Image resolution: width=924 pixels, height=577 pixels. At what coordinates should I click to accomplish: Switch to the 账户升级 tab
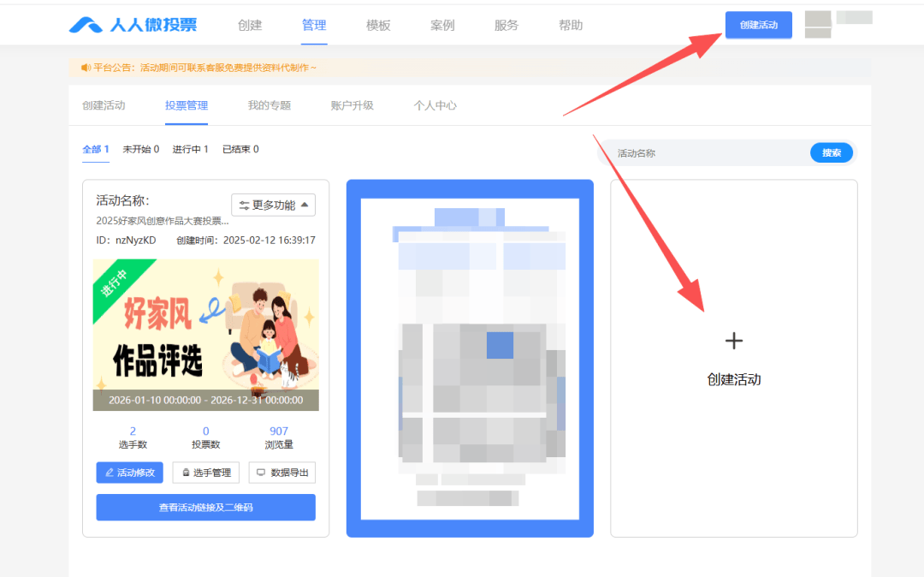click(x=352, y=105)
